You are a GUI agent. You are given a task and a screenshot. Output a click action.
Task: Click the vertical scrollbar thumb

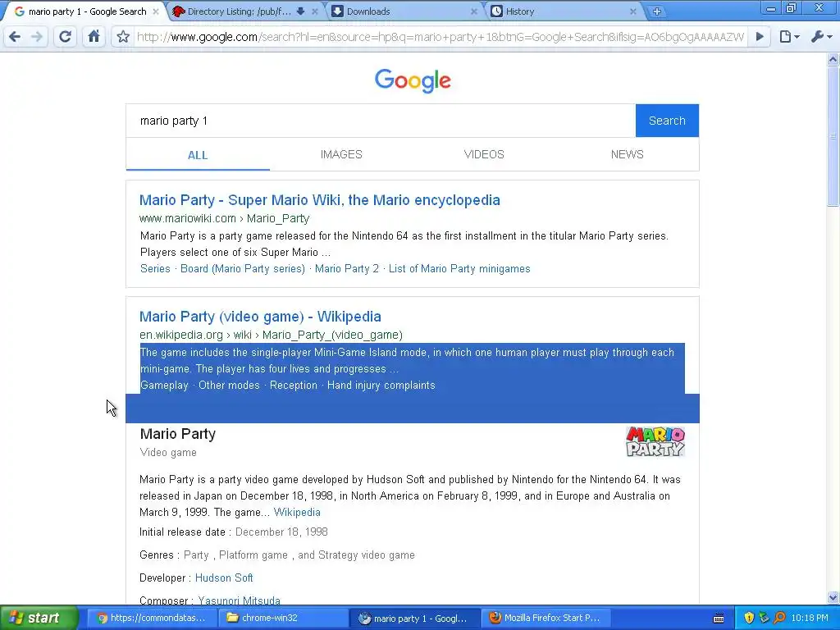(x=833, y=136)
